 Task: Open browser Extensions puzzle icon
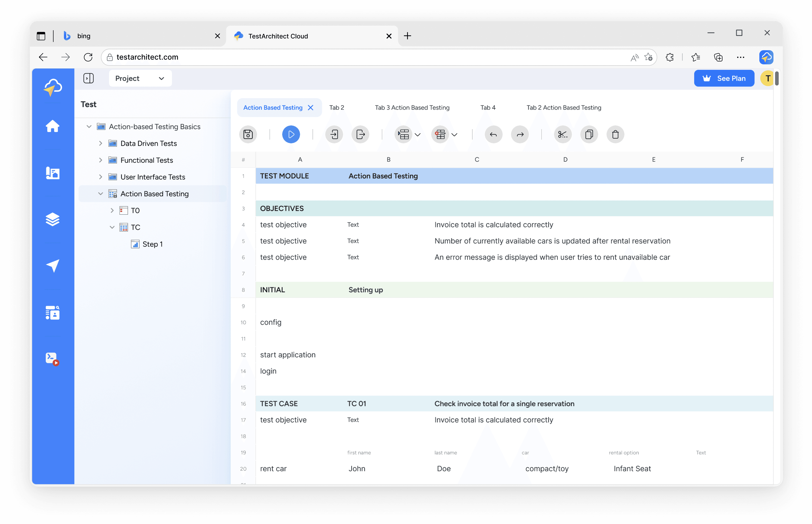coord(669,57)
